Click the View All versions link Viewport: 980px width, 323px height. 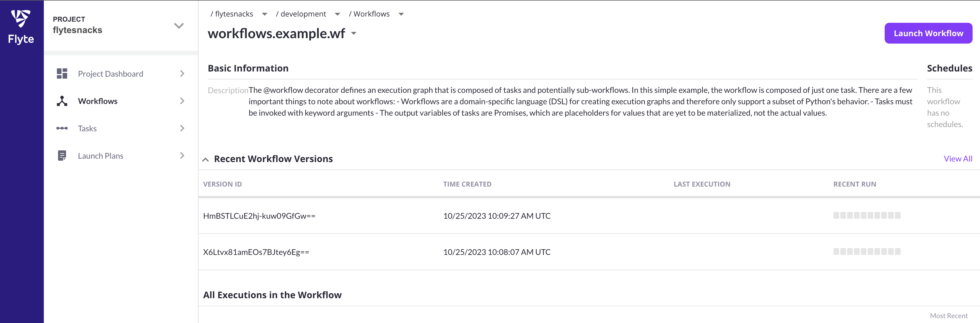(x=958, y=159)
